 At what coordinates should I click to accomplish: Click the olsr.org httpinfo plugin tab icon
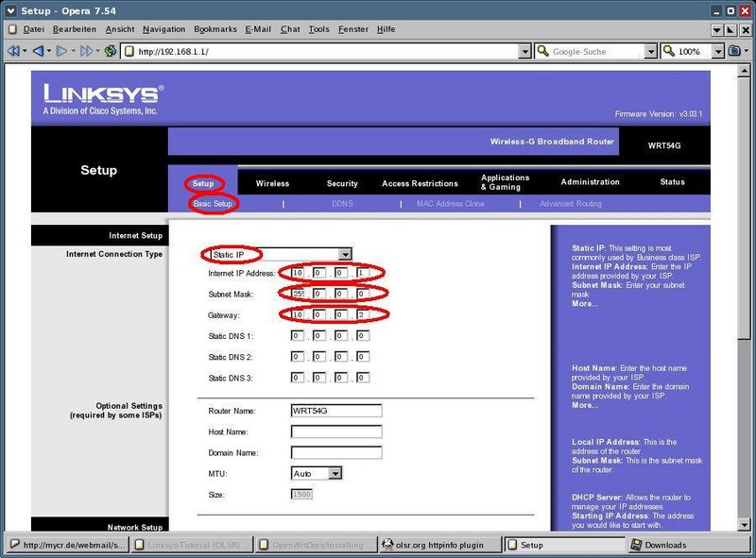387,545
